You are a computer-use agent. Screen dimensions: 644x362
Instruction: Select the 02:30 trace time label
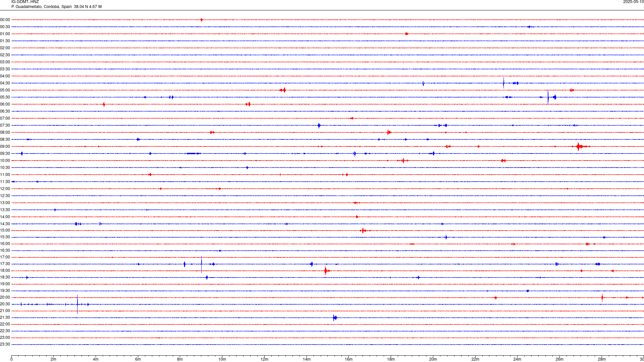click(5, 55)
